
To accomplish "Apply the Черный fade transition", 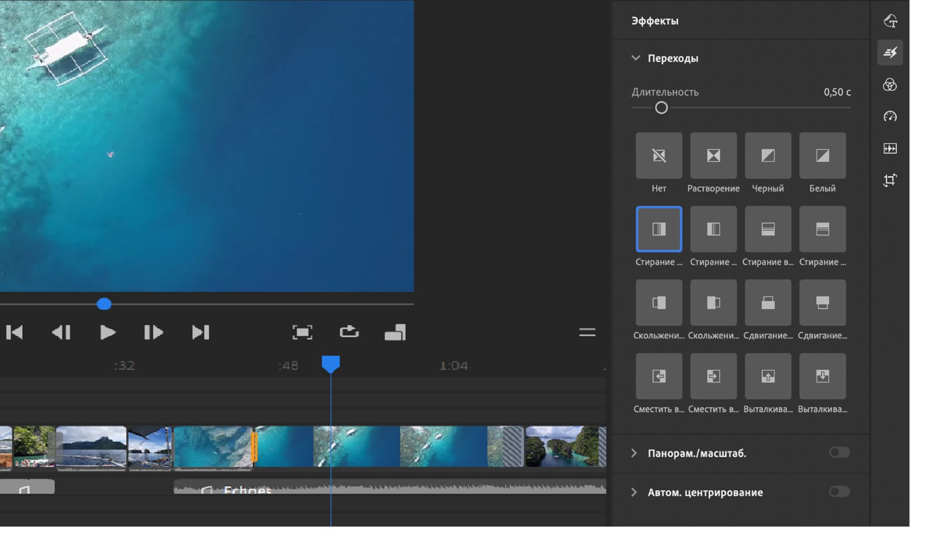I will (767, 156).
